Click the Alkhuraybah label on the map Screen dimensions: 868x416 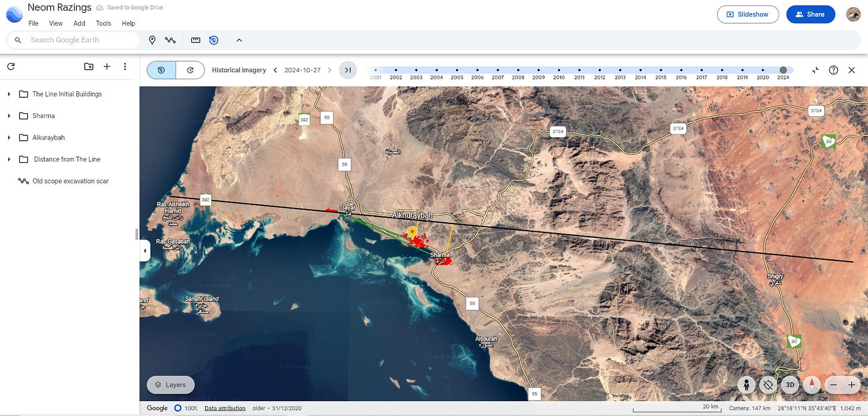pyautogui.click(x=412, y=215)
